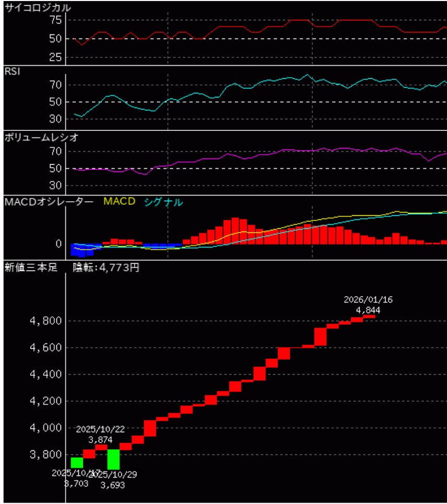
Task: Click the 4,844 latest price label
Action: (x=368, y=310)
